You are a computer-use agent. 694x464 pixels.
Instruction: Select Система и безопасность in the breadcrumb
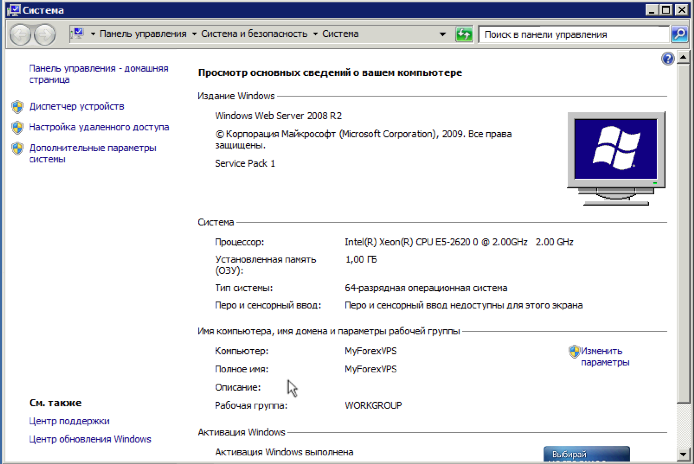pos(255,34)
